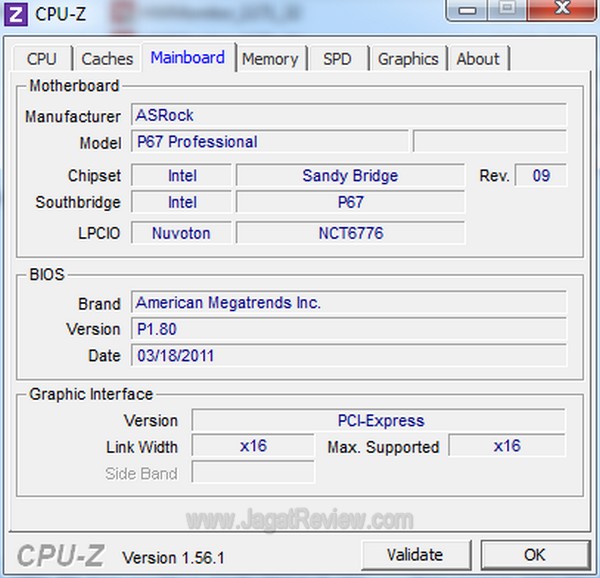Select the Mainboard tab
Viewport: 600px width, 578px height.
coord(188,57)
